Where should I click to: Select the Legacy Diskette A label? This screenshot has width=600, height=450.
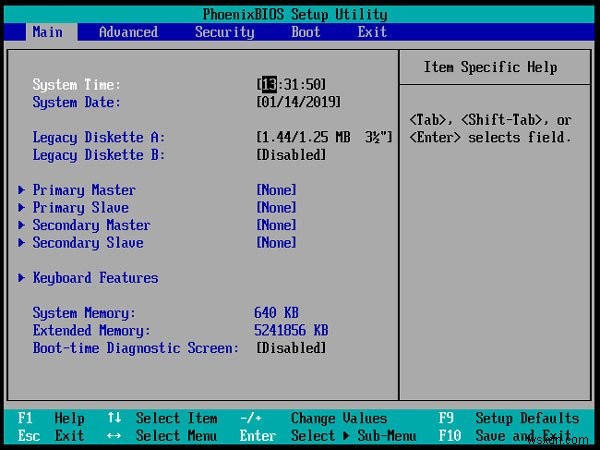tap(99, 137)
